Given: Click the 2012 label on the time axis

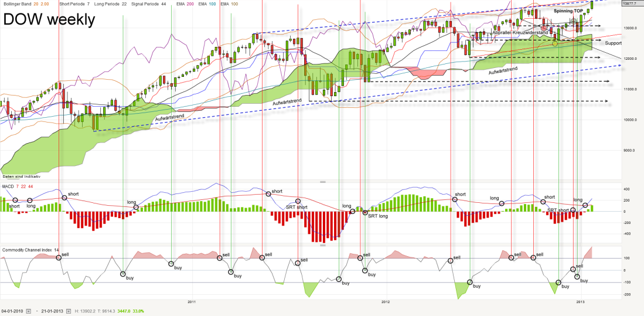Looking at the screenshot, I should tap(385, 303).
